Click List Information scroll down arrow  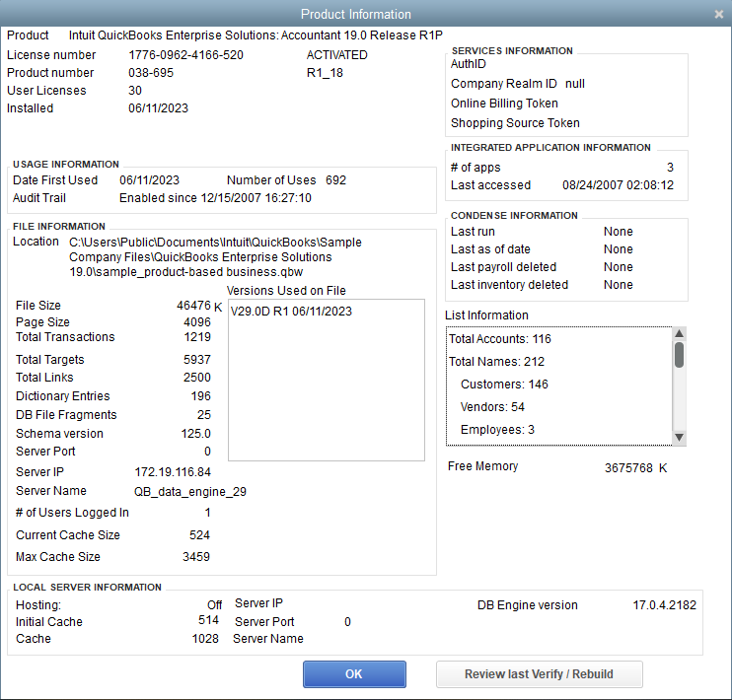point(680,438)
